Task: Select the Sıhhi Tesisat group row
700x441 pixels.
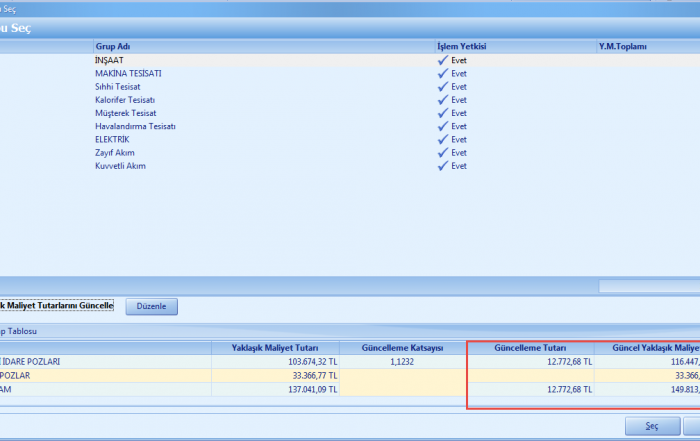Action: pyautogui.click(x=118, y=87)
